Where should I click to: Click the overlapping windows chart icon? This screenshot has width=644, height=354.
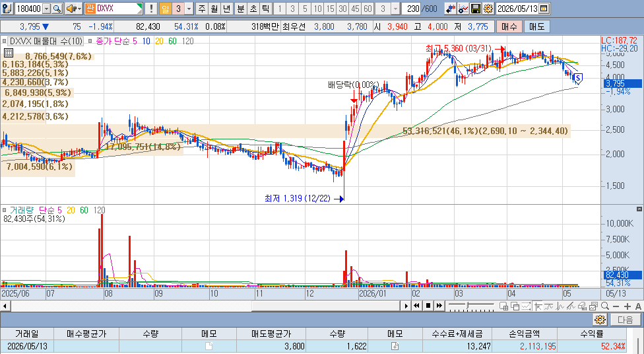pyautogui.click(x=515, y=306)
